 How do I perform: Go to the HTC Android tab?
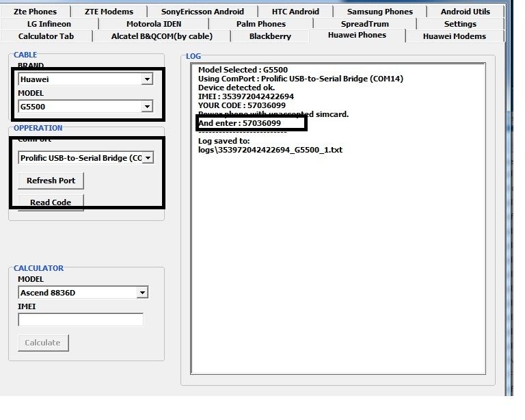point(295,12)
